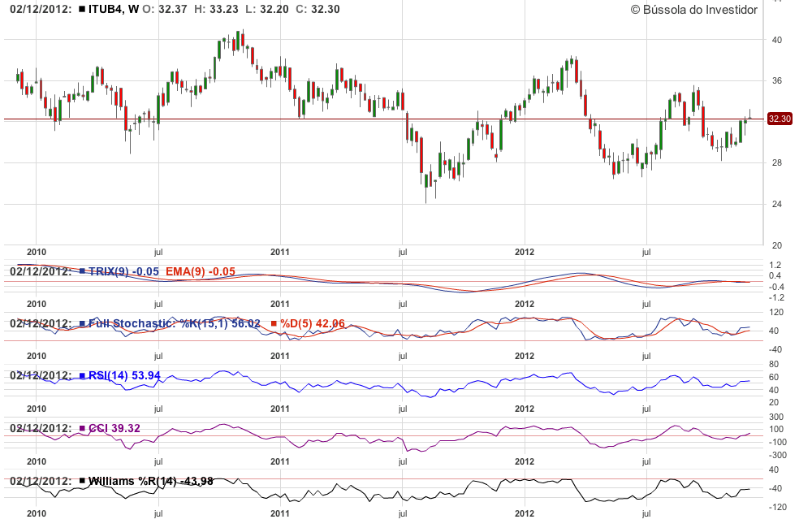Click the "%D(5) 42.06" label text
The height and width of the screenshot is (528, 812).
[313, 323]
